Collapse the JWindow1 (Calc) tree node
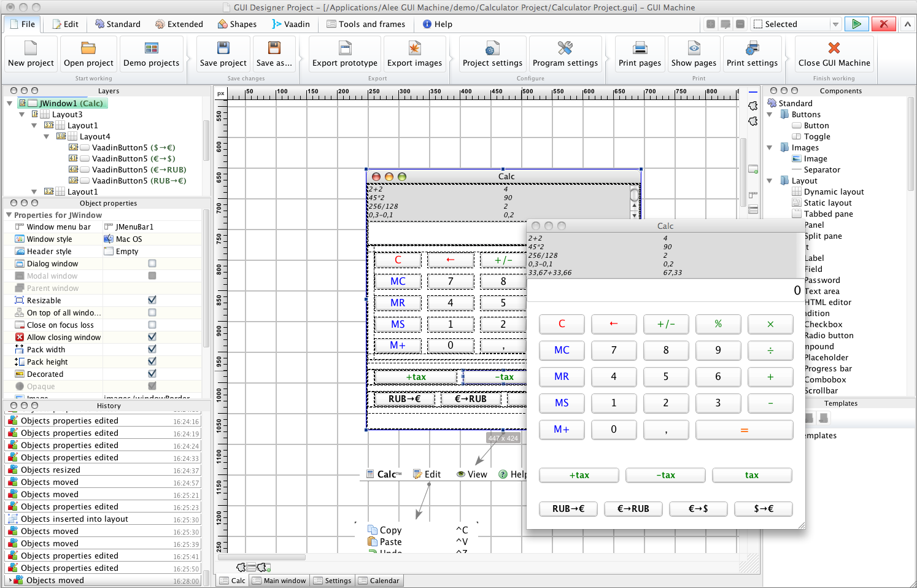Image resolution: width=917 pixels, height=588 pixels. tap(10, 104)
